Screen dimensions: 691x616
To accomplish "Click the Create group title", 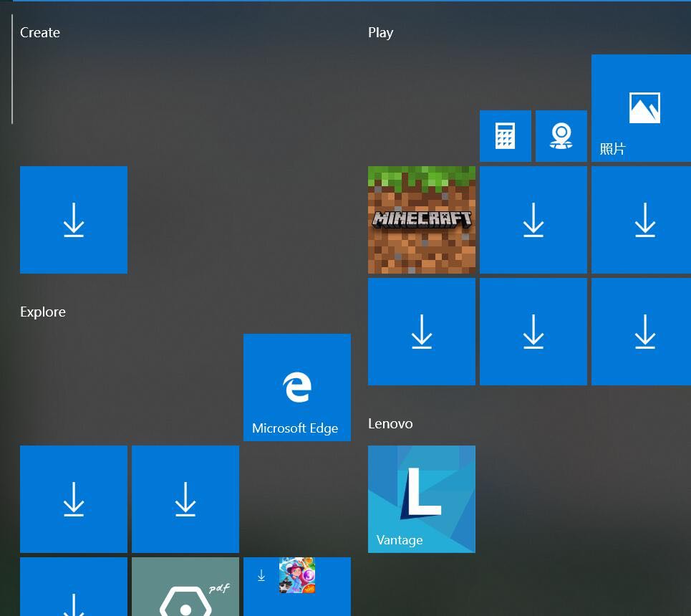I will point(40,33).
